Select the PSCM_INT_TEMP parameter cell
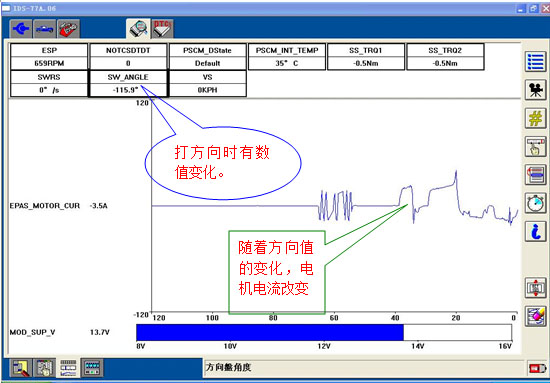 coord(287,57)
